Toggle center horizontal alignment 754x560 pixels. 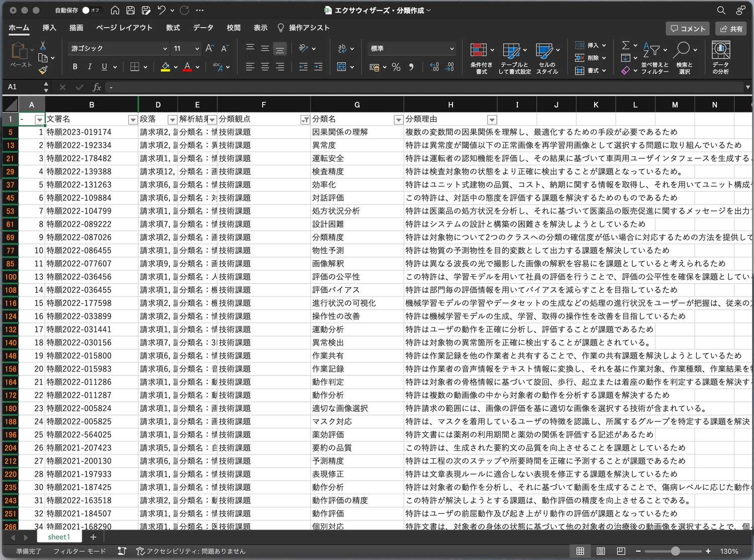coord(265,67)
